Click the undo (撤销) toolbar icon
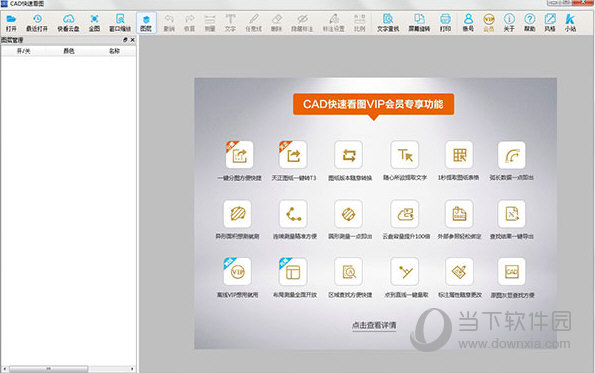 coord(169,23)
